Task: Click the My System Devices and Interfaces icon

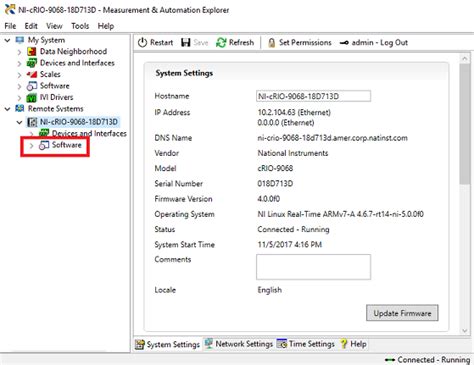Action: pyautogui.click(x=32, y=63)
